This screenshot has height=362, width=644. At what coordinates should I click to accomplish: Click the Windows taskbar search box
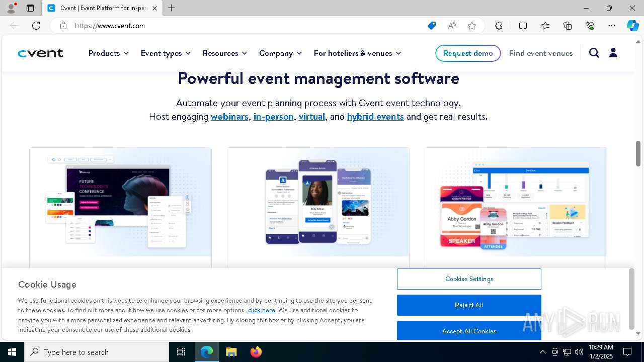pyautogui.click(x=97, y=352)
